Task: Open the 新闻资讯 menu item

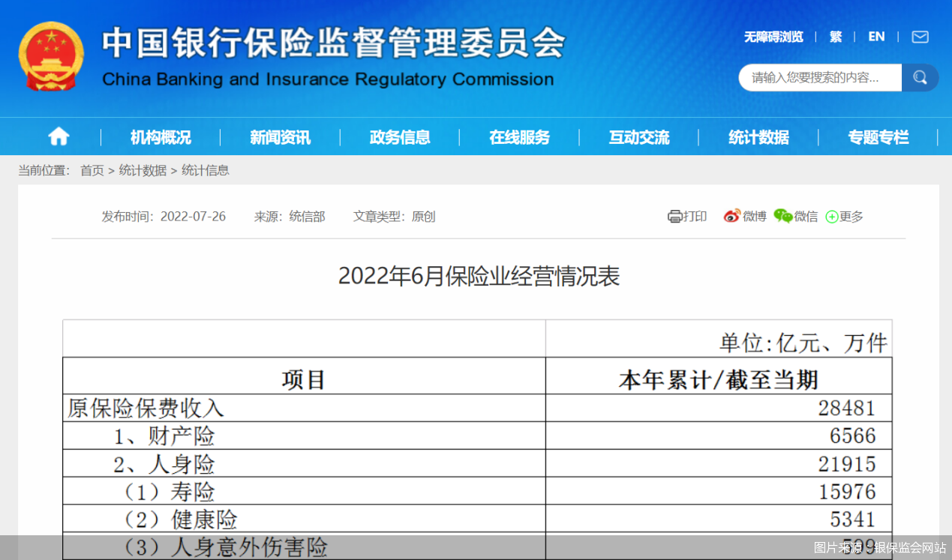Action: (x=279, y=137)
